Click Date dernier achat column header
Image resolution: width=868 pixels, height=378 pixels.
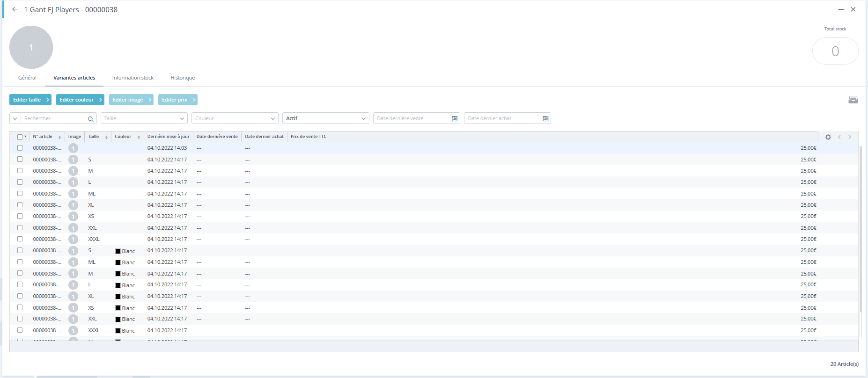click(265, 137)
